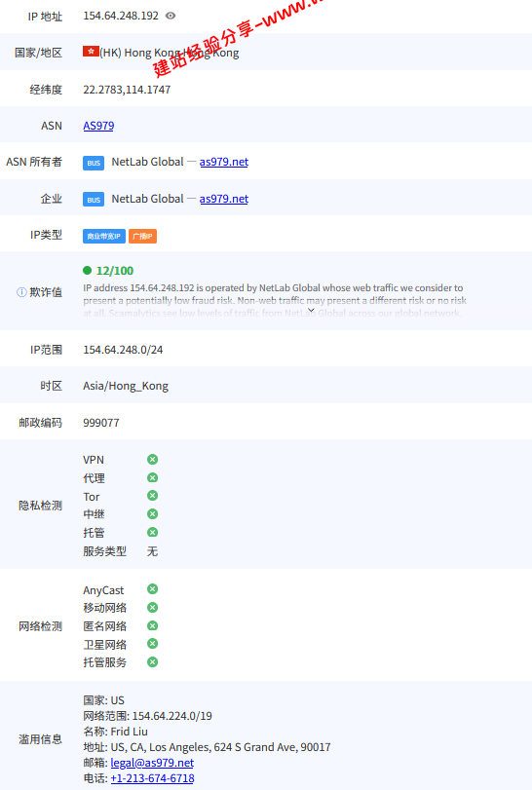532x790 pixels.
Task: Open legal@as979.net email link
Action: (152, 763)
